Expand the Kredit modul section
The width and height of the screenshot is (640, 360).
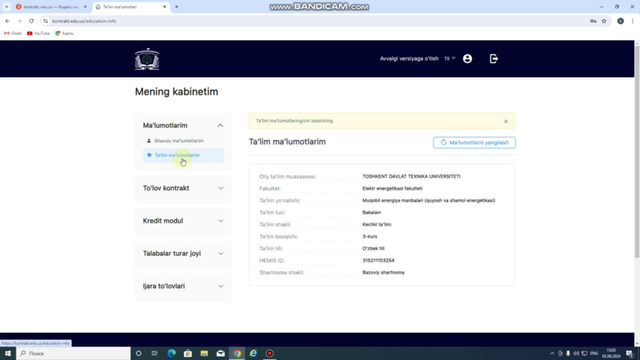click(x=183, y=221)
